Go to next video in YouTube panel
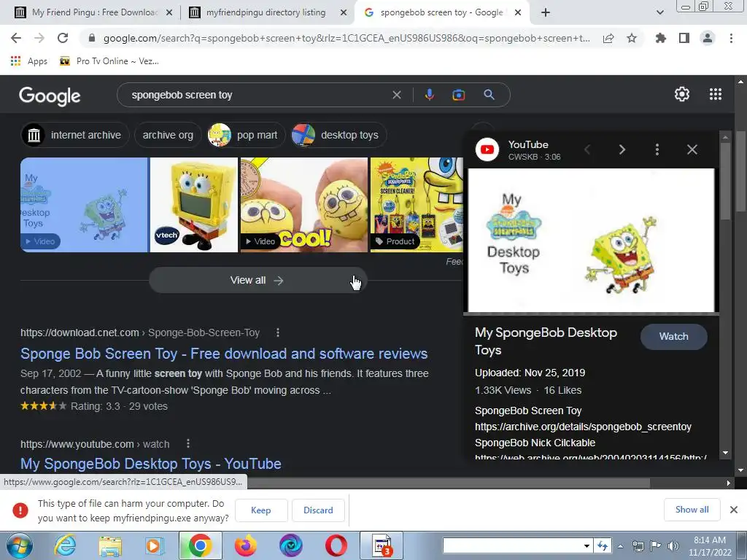The image size is (747, 560). coord(622,149)
